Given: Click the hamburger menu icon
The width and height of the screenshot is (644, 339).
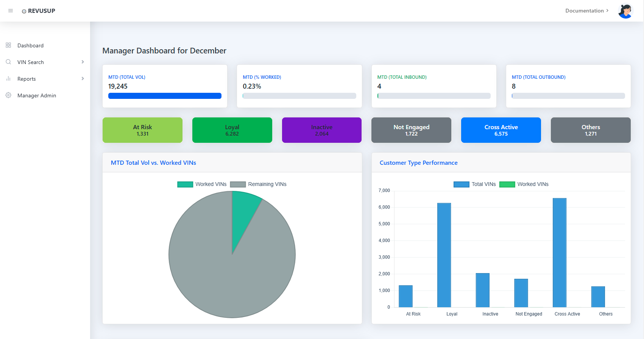Looking at the screenshot, I should coord(11,11).
